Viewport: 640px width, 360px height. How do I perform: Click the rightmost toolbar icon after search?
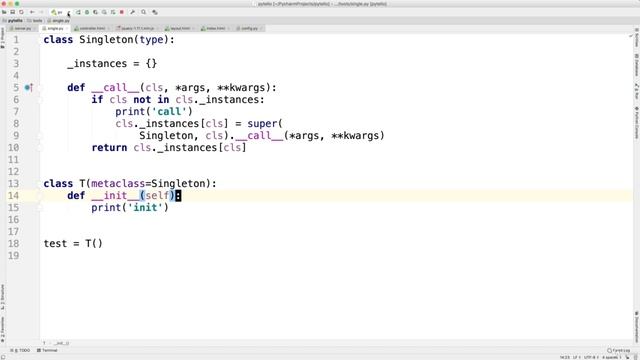155,12
